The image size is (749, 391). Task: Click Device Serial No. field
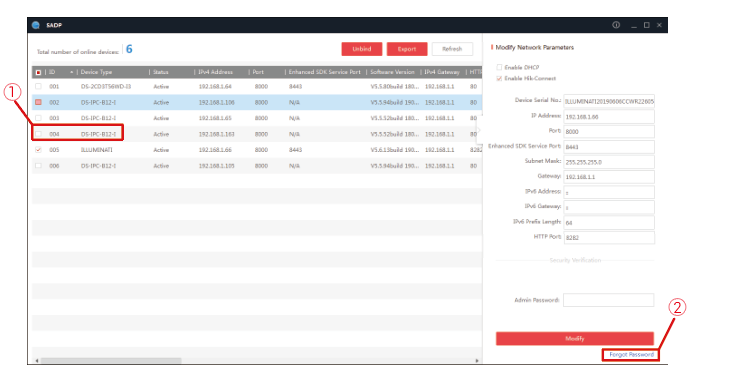point(609,101)
